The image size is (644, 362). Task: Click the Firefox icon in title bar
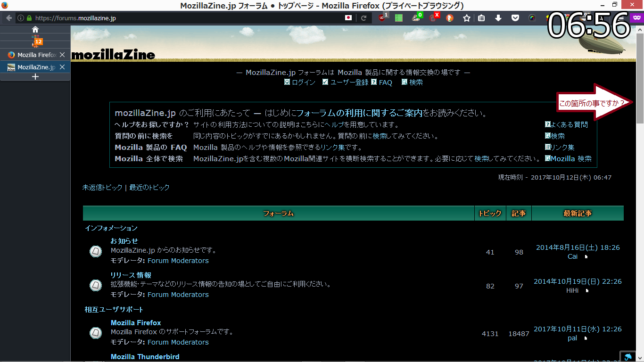pyautogui.click(x=5, y=5)
